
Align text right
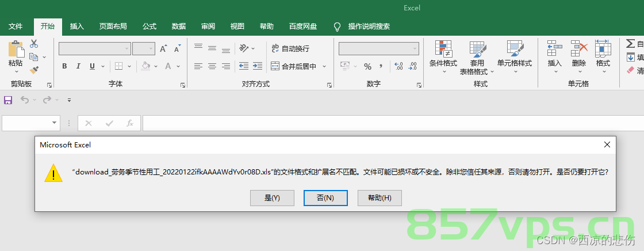coord(226,66)
